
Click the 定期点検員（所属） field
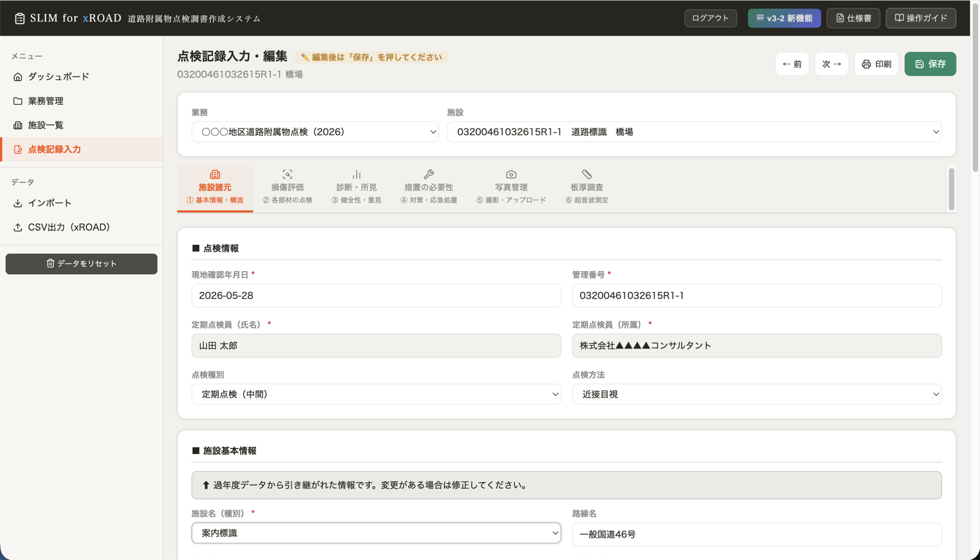tap(756, 346)
